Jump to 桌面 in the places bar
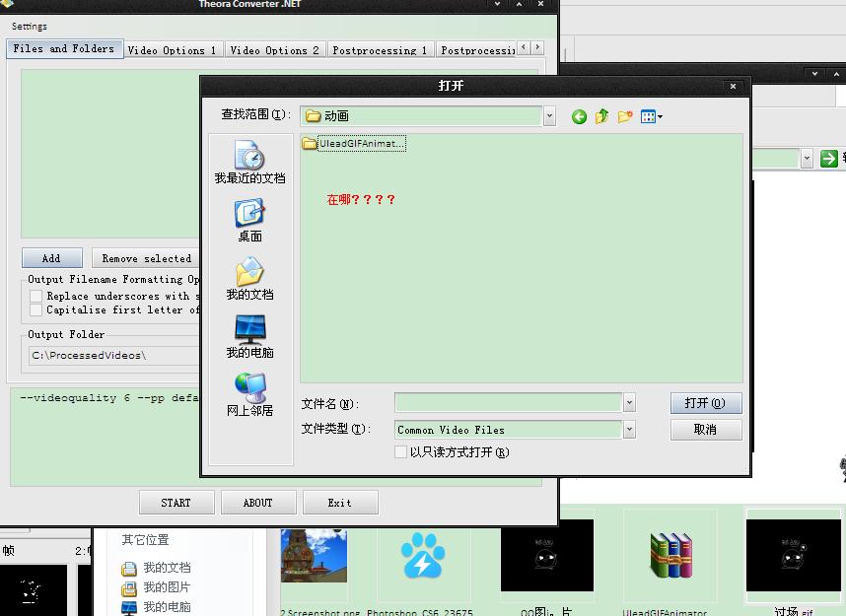This screenshot has height=616, width=846. [249, 220]
